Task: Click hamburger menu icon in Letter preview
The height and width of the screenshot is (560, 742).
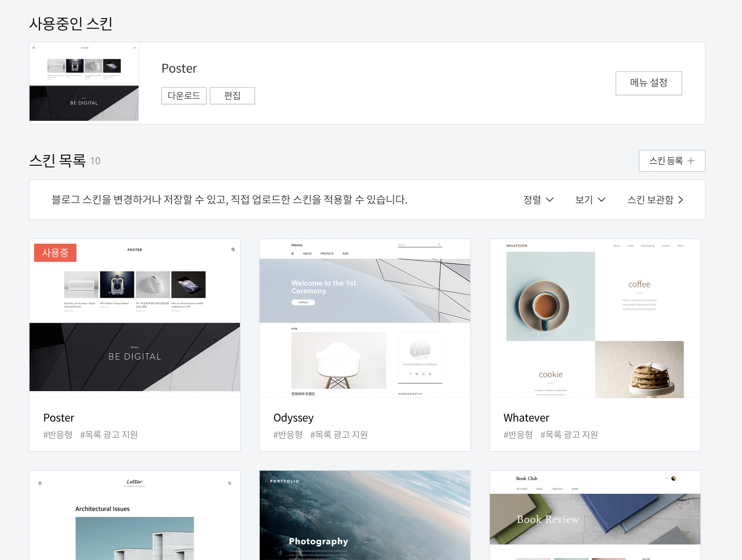Action: point(40,483)
